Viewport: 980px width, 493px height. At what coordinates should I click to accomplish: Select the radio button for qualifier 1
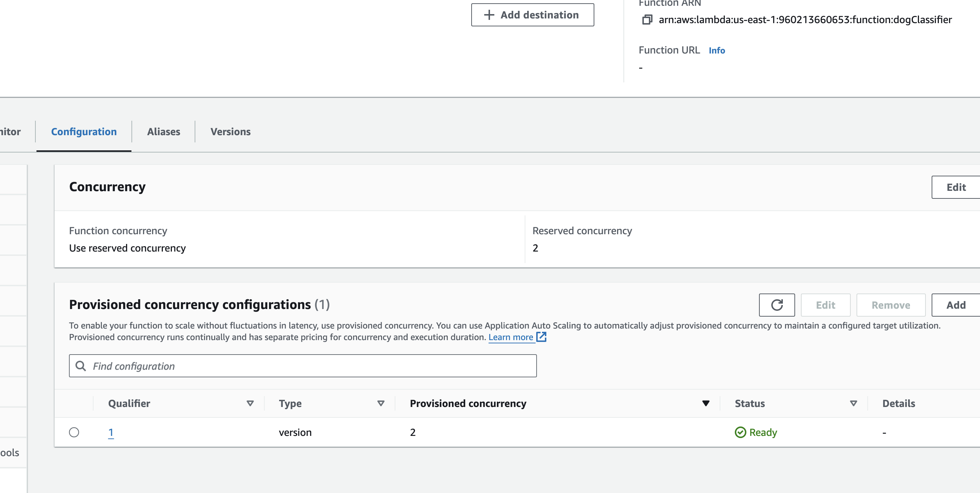pyautogui.click(x=74, y=433)
